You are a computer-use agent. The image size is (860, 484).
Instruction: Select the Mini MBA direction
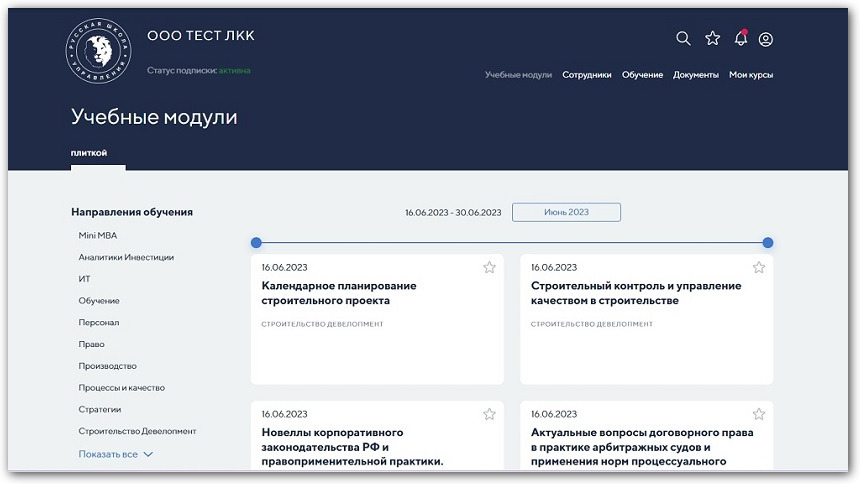click(98, 235)
